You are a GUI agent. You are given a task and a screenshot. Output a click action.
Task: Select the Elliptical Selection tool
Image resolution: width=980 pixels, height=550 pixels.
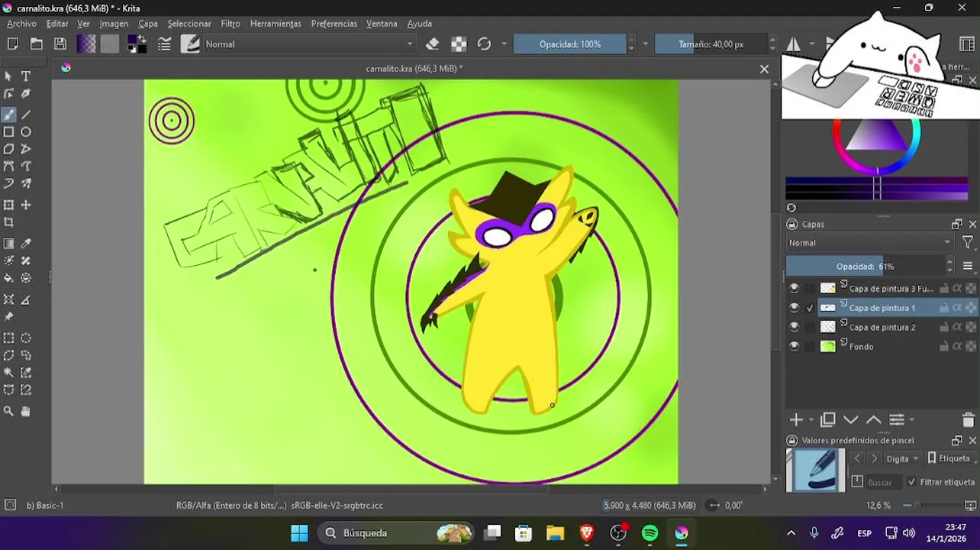(26, 338)
